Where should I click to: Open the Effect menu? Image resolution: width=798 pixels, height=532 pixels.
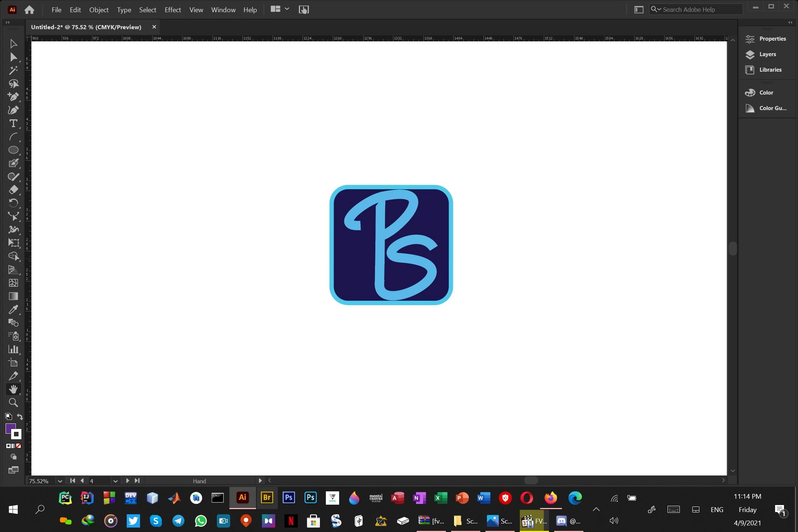click(x=173, y=10)
